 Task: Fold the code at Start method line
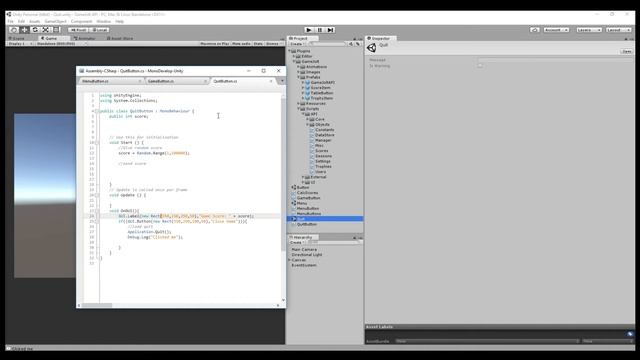point(97,143)
